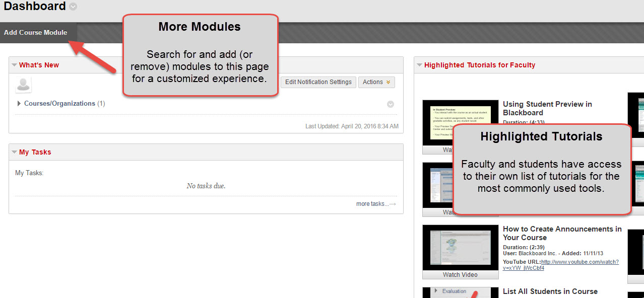
Task: Click the No tasks due message
Action: pyautogui.click(x=206, y=186)
